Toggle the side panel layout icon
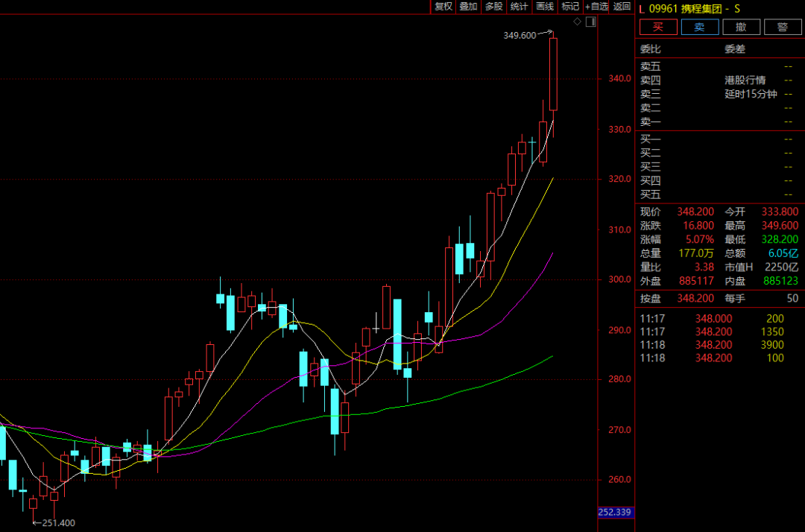The width and height of the screenshot is (805, 532). coord(591,22)
